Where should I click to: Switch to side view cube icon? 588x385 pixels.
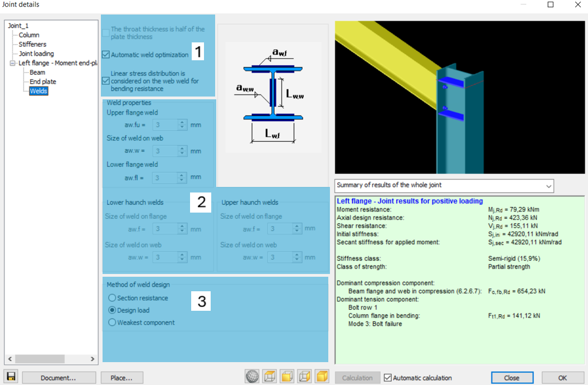[x=304, y=377]
